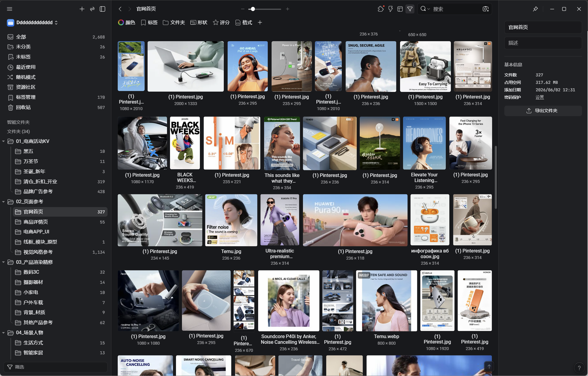Open the 视觉风格参考 folder
This screenshot has width=588, height=376.
point(60,252)
